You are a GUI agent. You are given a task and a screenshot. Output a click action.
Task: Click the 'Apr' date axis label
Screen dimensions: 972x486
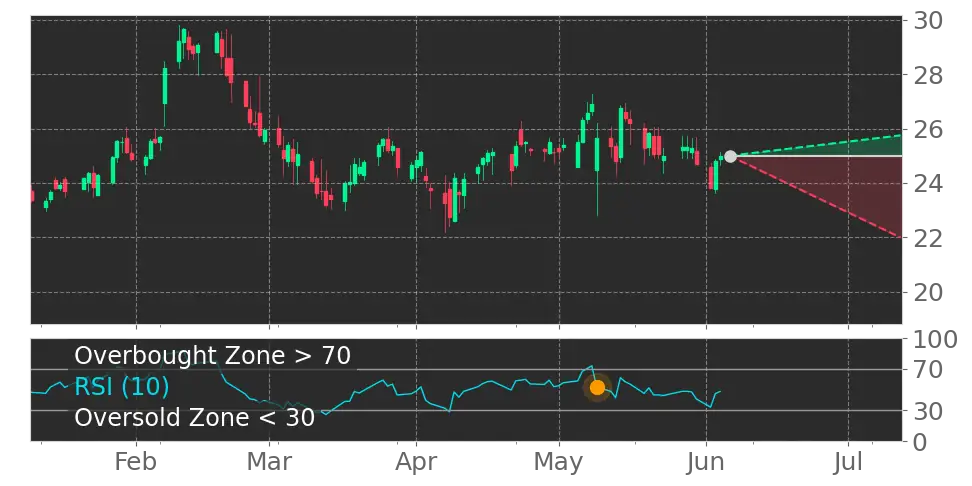point(416,463)
